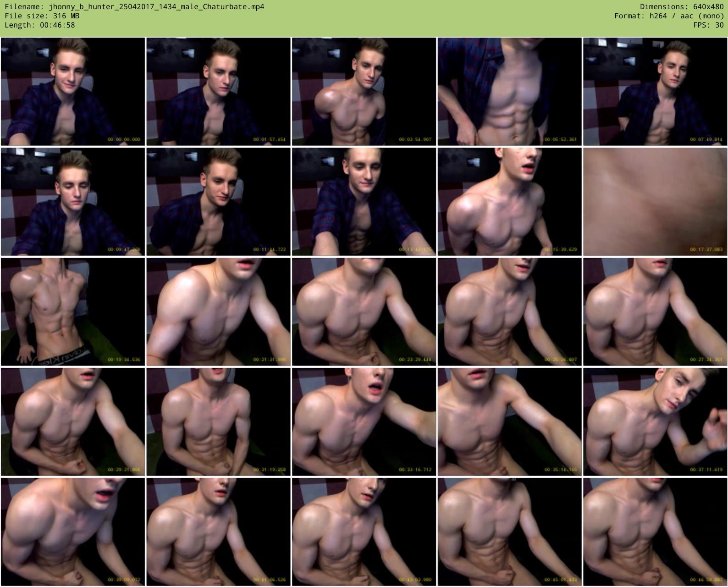The height and width of the screenshot is (587, 728).
Task: Click the File size 316 MB label
Action: click(42, 16)
